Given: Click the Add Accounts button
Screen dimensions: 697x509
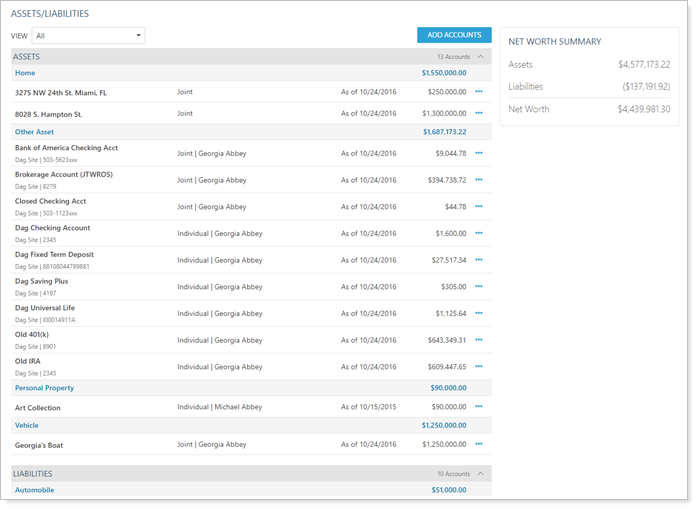Looking at the screenshot, I should pyautogui.click(x=454, y=35).
